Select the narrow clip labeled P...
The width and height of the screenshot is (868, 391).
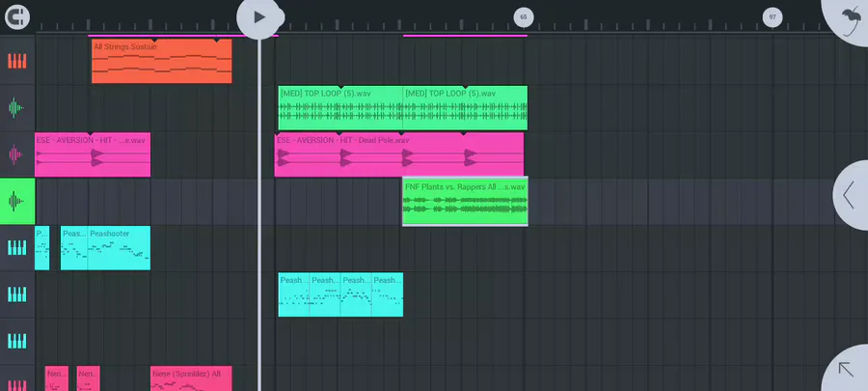click(42, 247)
